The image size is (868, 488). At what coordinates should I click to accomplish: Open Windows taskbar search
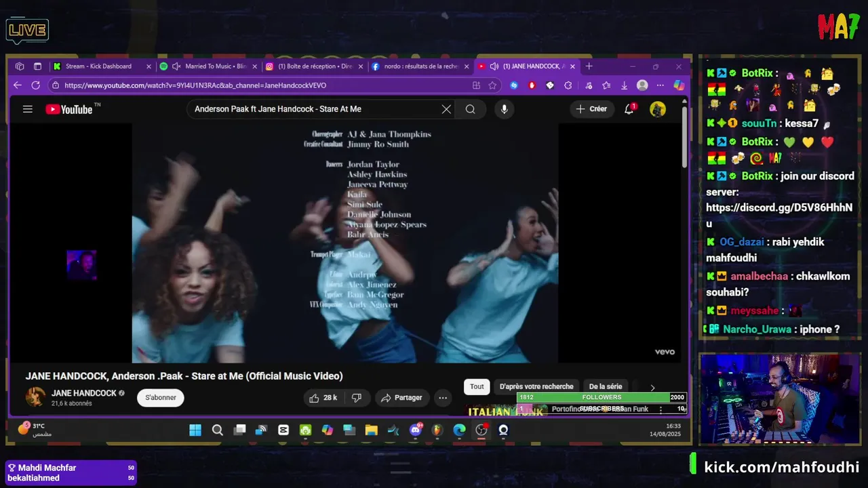(x=217, y=430)
